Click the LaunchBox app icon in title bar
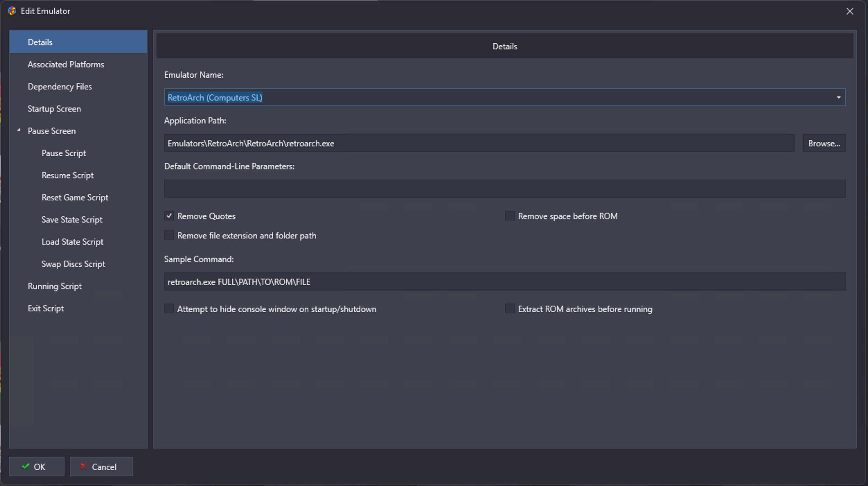Viewport: 868px width, 486px height. tap(12, 11)
